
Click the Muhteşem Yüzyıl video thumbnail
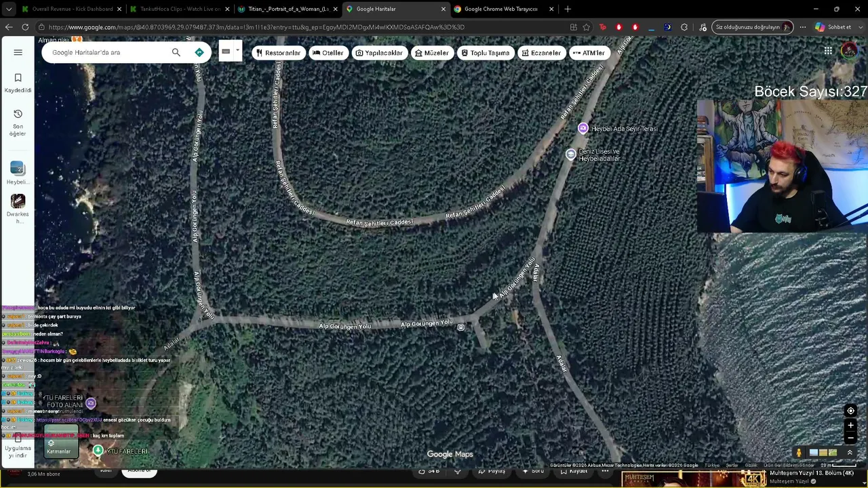(x=694, y=479)
